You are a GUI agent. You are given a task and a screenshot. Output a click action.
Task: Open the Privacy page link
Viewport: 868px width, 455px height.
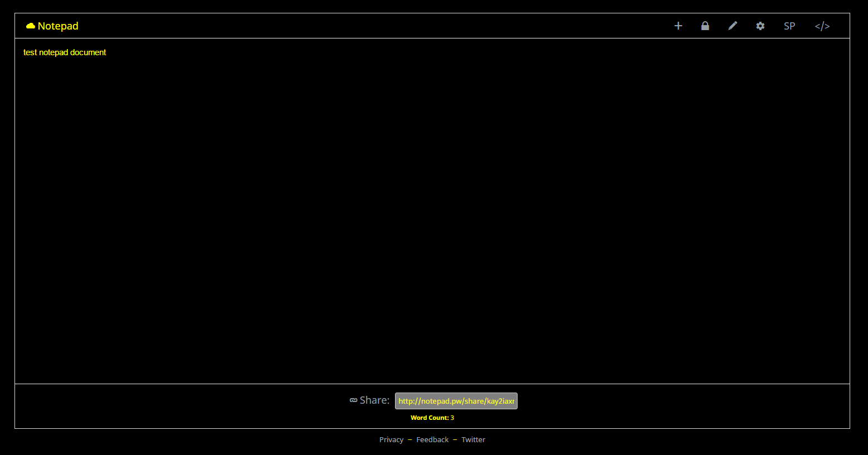[x=391, y=439]
